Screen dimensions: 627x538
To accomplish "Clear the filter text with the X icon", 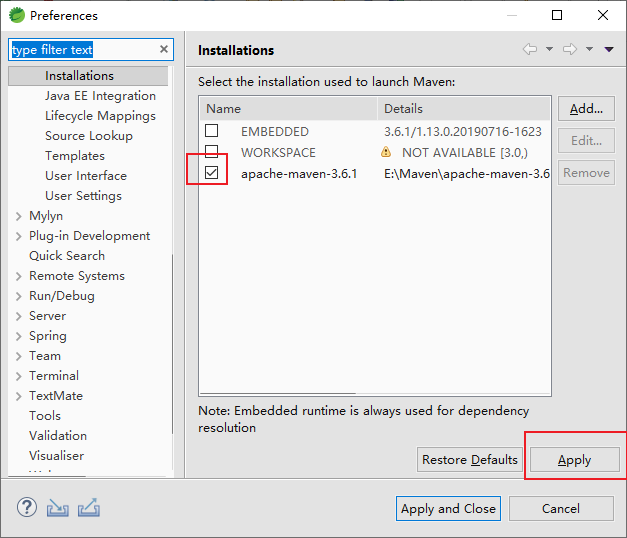I will 164,49.
